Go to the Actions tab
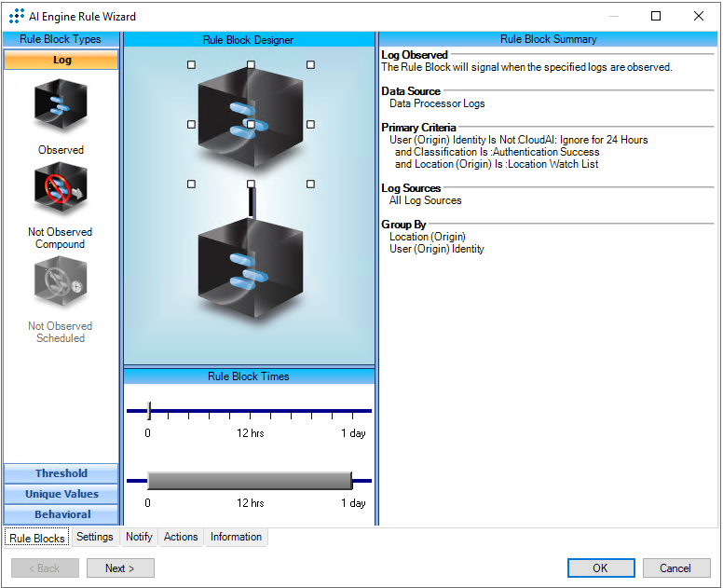The width and height of the screenshot is (723, 588). coord(181,537)
